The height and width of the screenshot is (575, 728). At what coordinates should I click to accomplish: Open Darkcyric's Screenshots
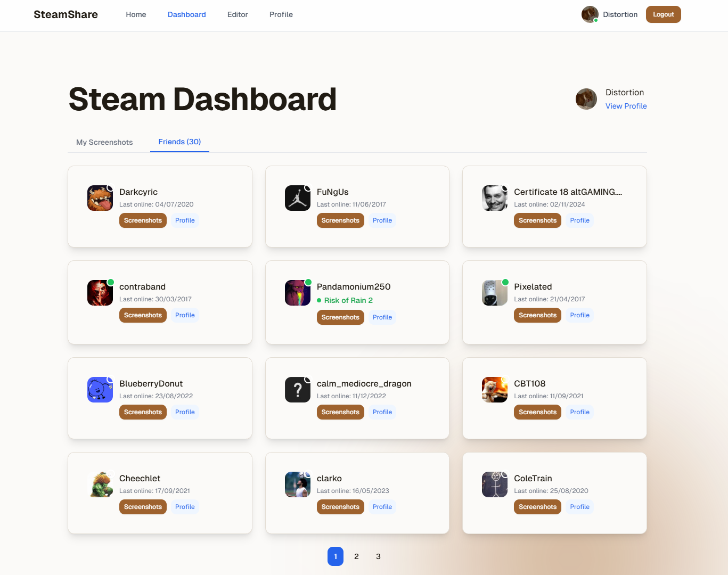(x=143, y=220)
